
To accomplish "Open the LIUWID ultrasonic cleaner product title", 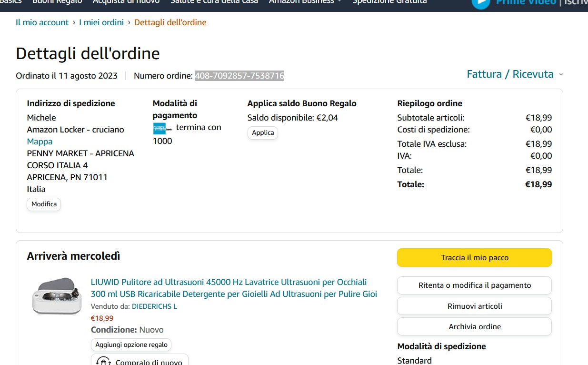I will 234,288.
